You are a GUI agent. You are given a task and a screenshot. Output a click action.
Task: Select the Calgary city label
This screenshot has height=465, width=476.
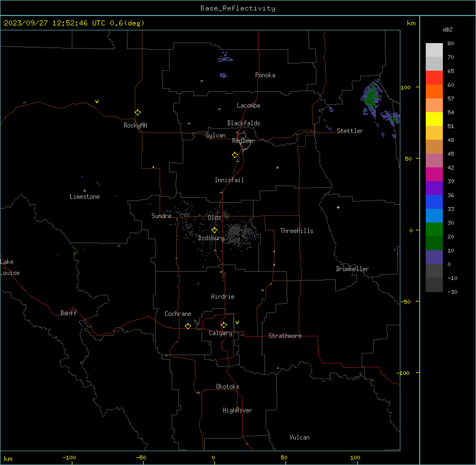[220, 333]
